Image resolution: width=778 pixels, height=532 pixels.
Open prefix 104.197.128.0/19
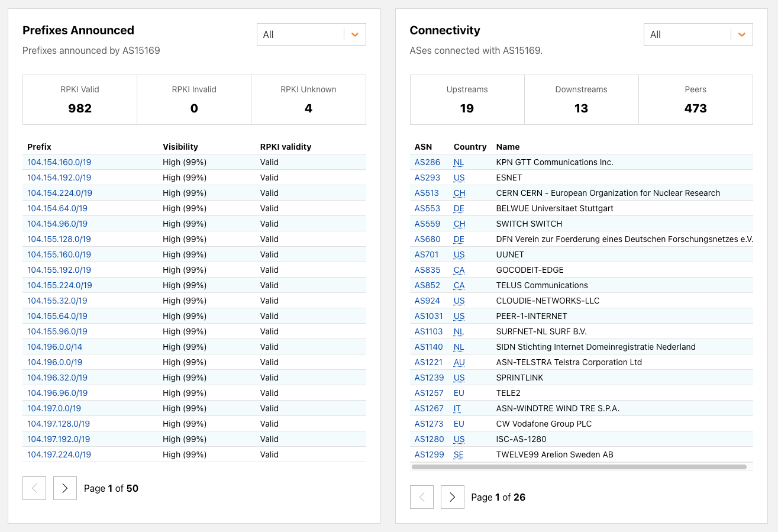(59, 424)
